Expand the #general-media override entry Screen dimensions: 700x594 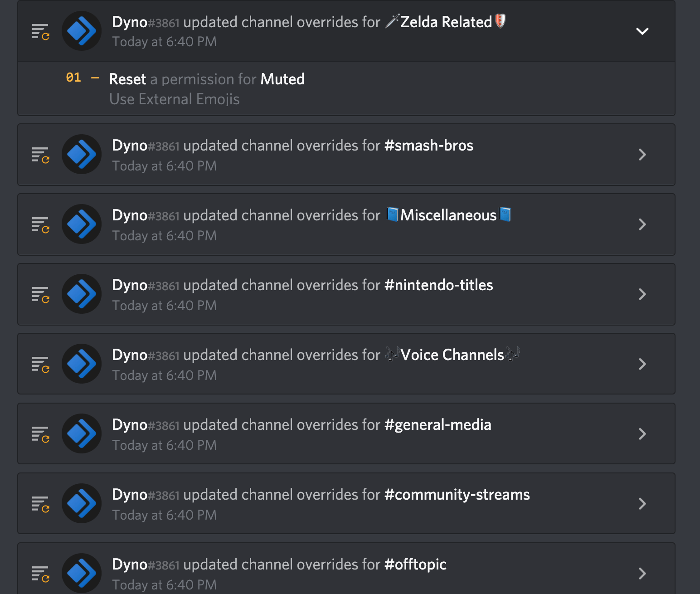coord(642,434)
